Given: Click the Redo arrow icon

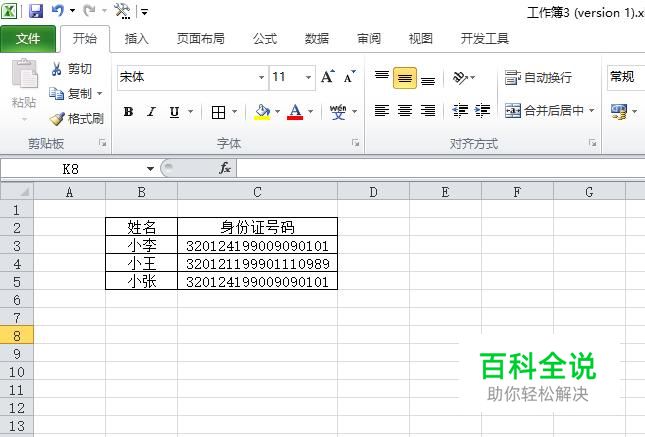Looking at the screenshot, I should pos(89,11).
